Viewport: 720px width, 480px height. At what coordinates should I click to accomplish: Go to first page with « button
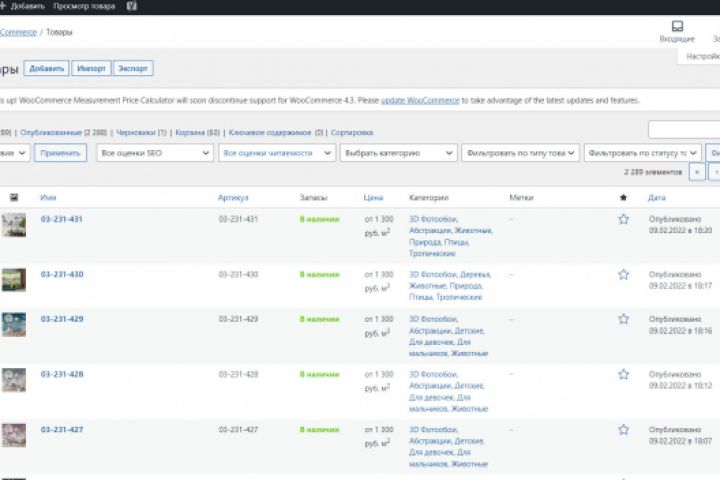click(696, 172)
